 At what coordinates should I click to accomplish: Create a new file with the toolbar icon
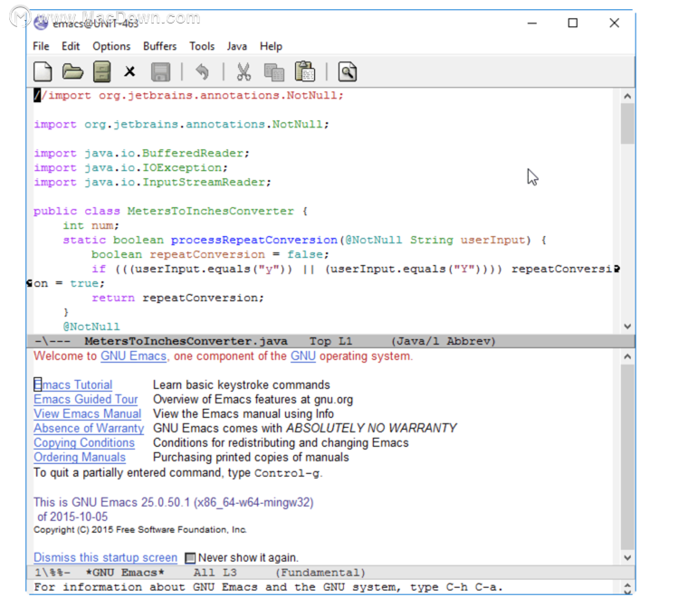(43, 71)
